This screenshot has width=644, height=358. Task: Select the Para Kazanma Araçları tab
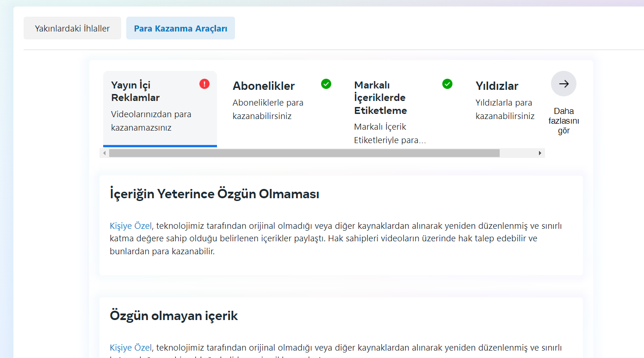click(180, 28)
